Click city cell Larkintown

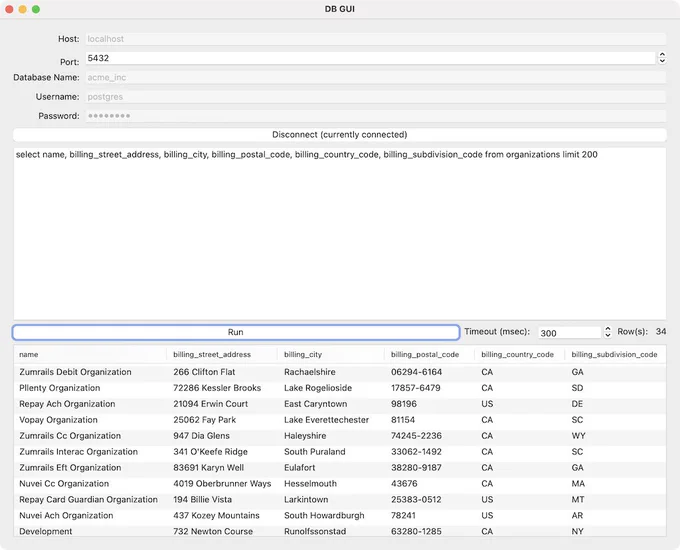[x=306, y=500]
